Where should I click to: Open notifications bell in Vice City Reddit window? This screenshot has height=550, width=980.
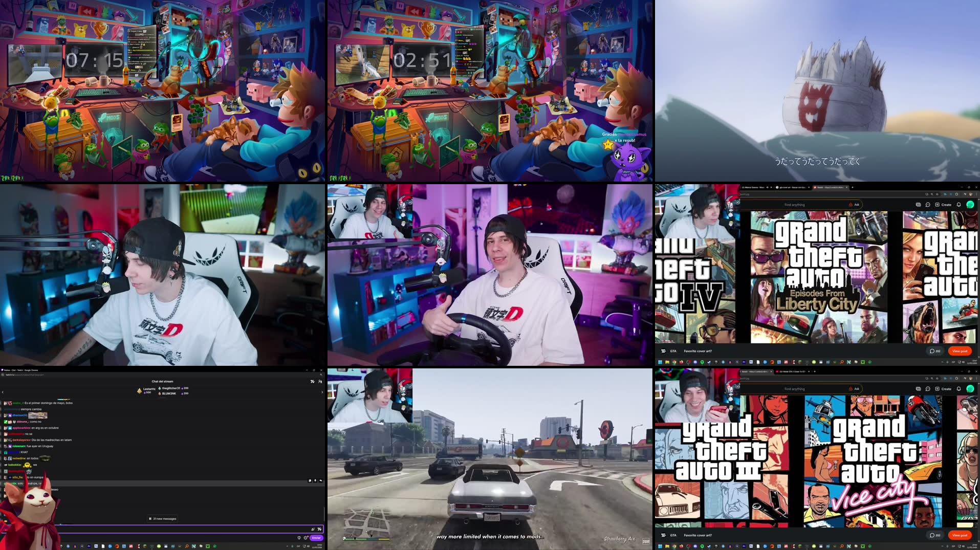tap(959, 389)
